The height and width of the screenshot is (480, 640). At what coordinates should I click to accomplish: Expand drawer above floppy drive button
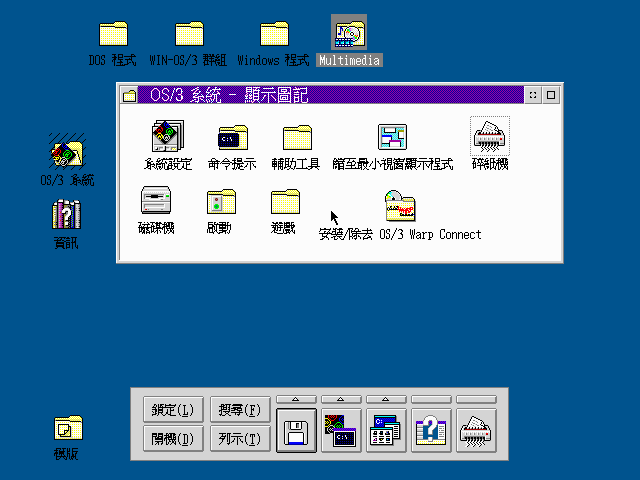coord(296,399)
